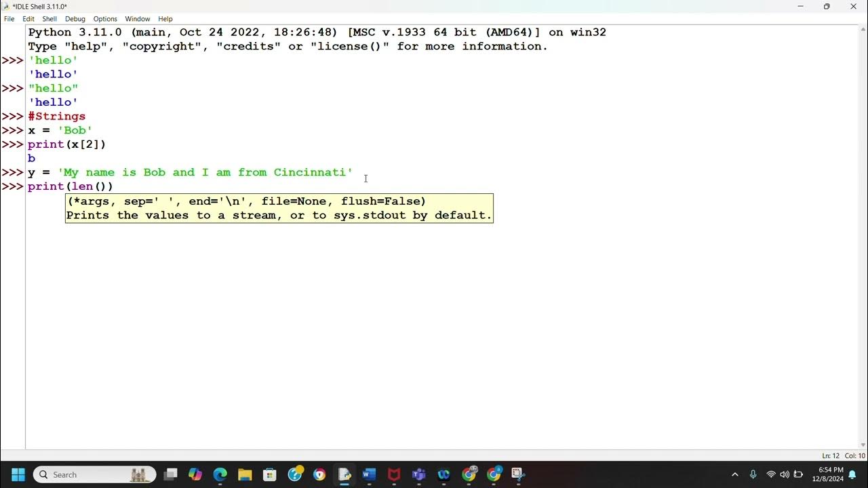
Task: Open File Explorer from the taskbar
Action: (x=245, y=474)
